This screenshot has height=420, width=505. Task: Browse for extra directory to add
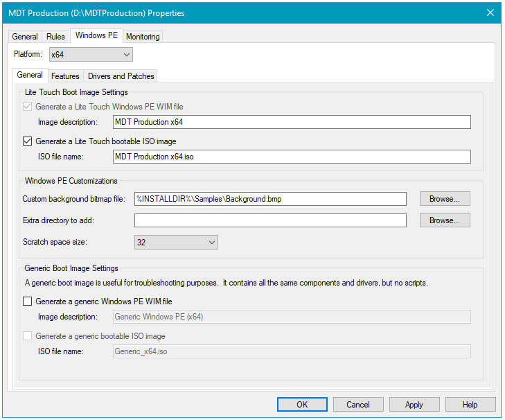(445, 220)
